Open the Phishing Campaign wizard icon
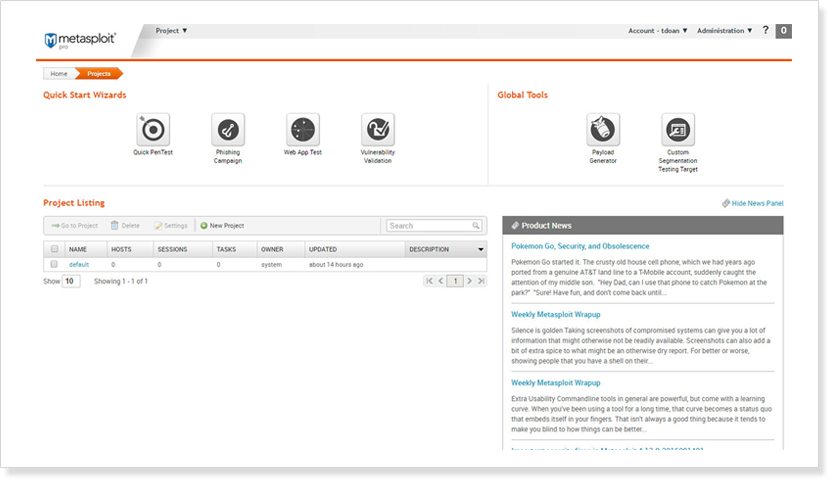 [x=228, y=129]
